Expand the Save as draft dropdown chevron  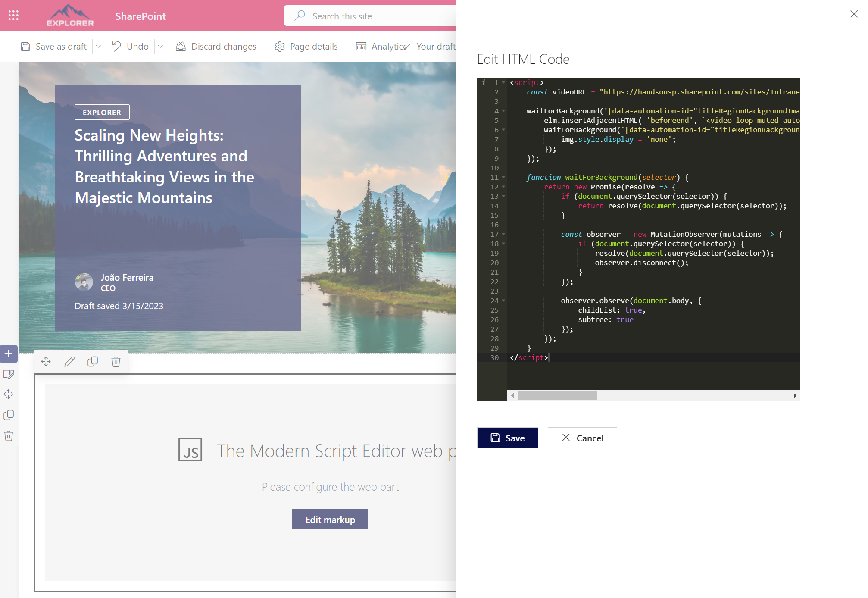98,47
